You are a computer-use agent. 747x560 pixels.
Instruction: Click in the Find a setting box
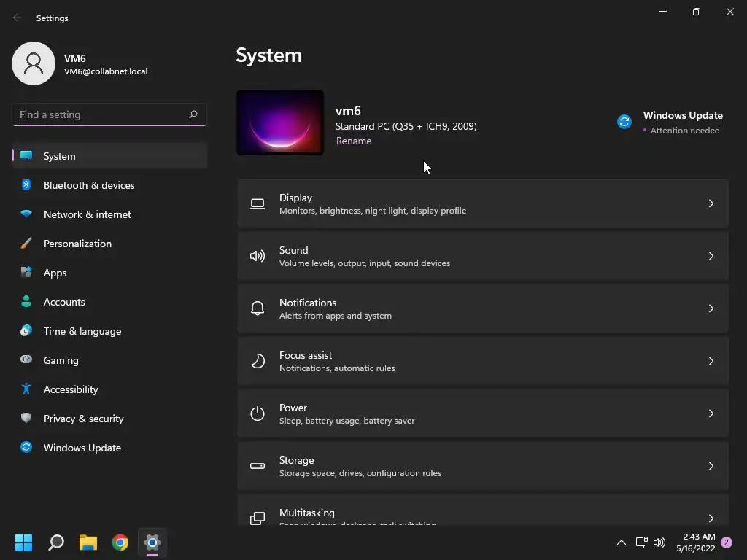tap(109, 114)
